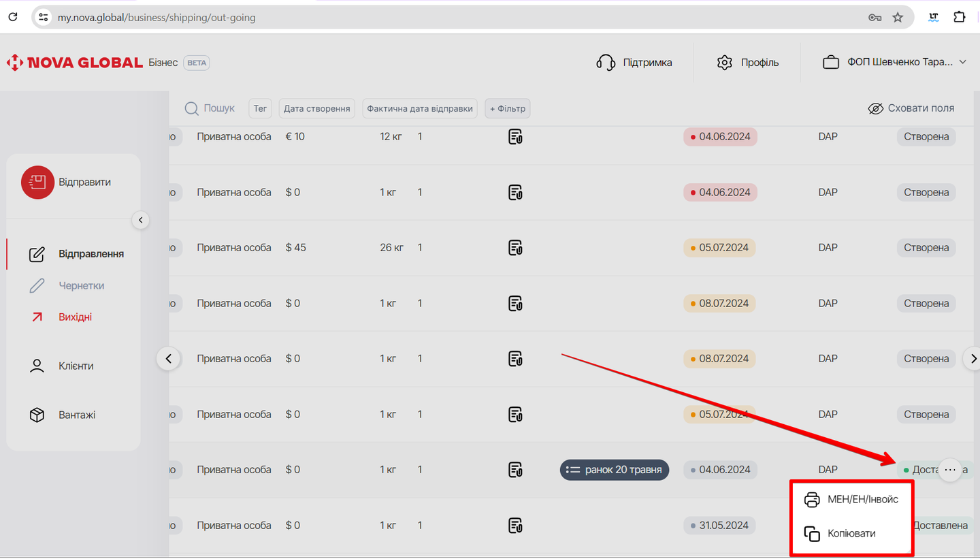980x559 pixels.
Task: Toggle Сховати поля field visibility
Action: click(911, 108)
